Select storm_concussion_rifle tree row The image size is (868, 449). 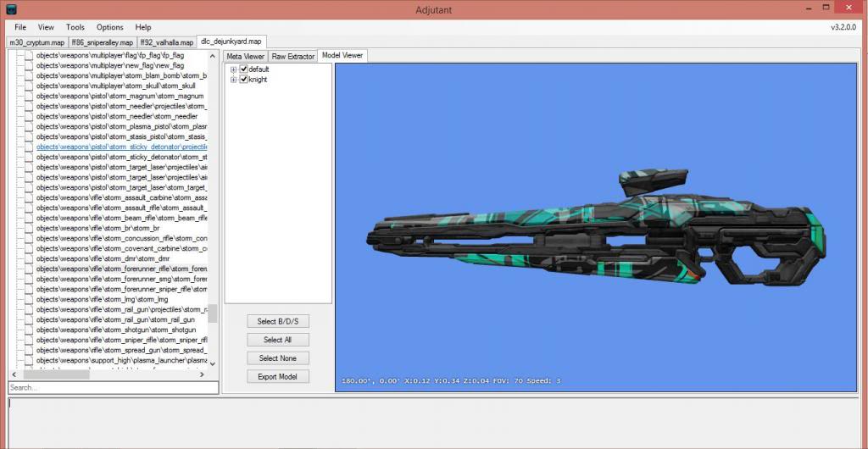click(x=122, y=238)
